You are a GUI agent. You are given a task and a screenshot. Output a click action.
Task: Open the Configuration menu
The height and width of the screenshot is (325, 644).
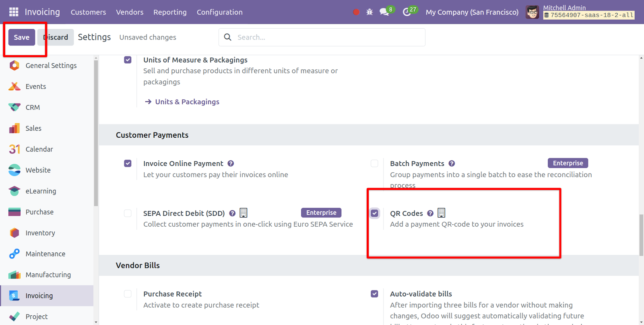(x=219, y=12)
